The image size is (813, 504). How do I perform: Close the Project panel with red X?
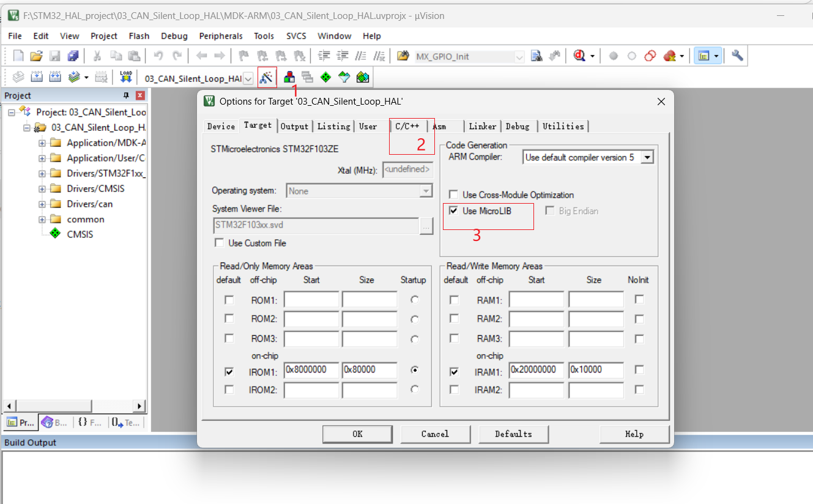pyautogui.click(x=140, y=95)
